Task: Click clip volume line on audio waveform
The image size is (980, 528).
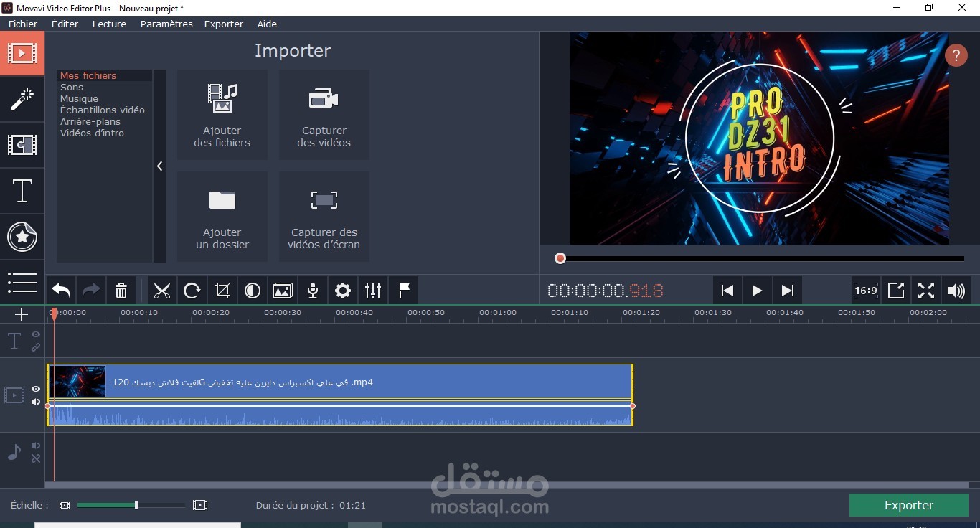Action: (x=340, y=406)
